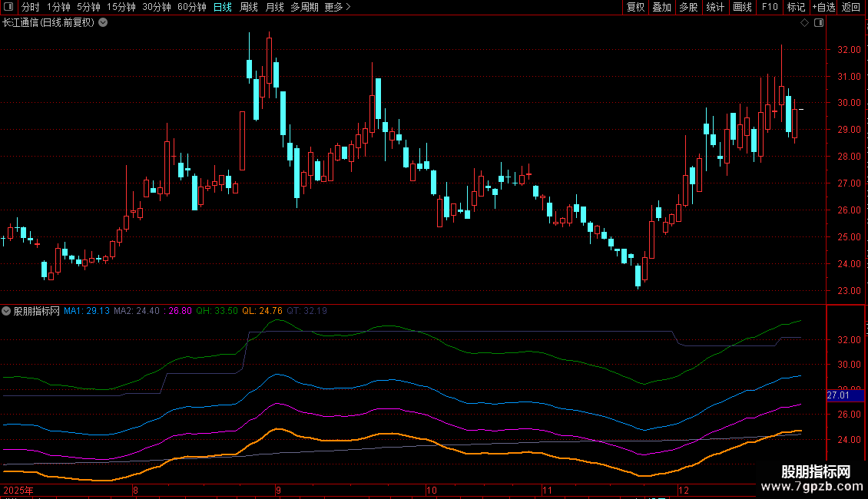Open the F10 company info

coord(769,7)
